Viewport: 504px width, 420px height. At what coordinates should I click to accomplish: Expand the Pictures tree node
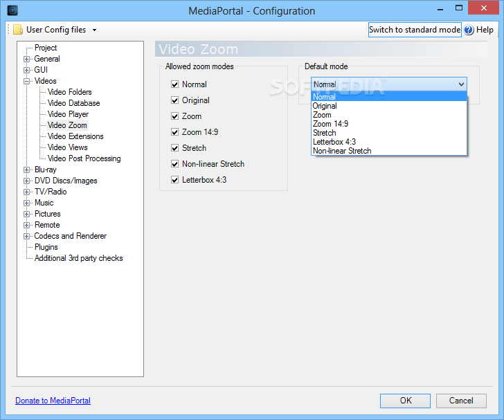click(27, 214)
